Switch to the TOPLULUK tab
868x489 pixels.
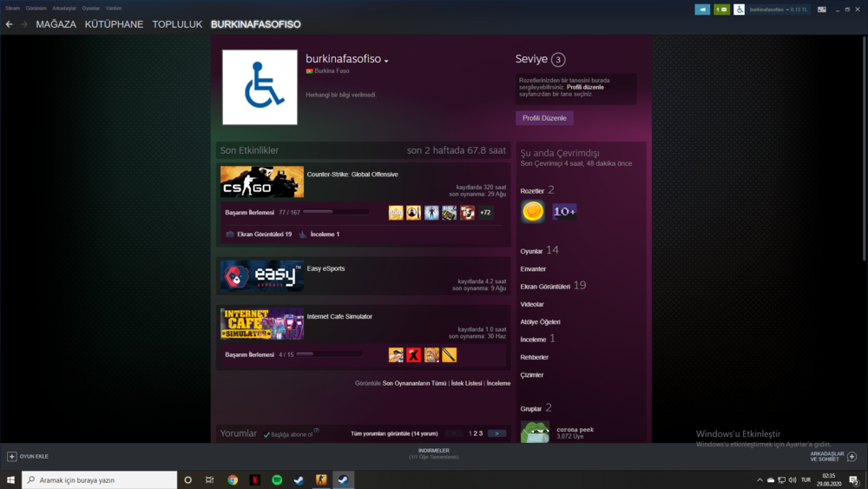(x=177, y=24)
